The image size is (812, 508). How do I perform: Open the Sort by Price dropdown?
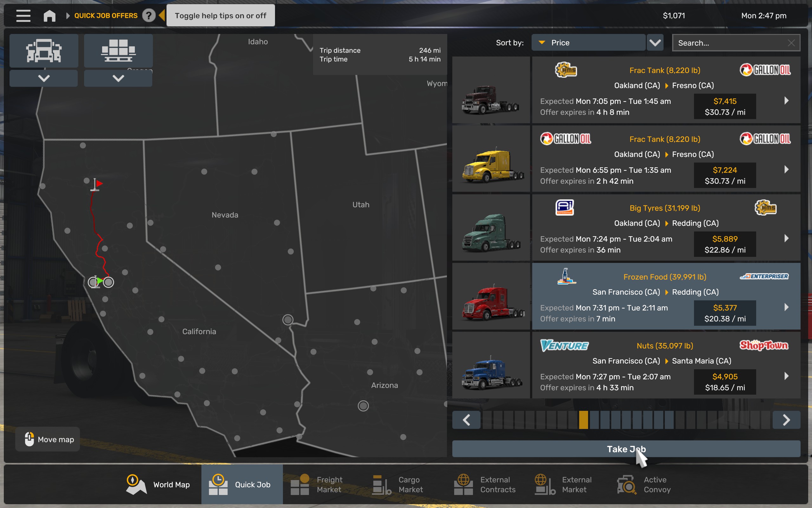click(x=588, y=43)
